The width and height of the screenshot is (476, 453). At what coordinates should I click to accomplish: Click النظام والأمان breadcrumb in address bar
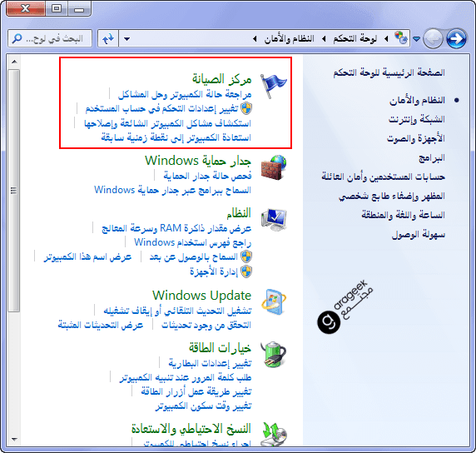(289, 39)
